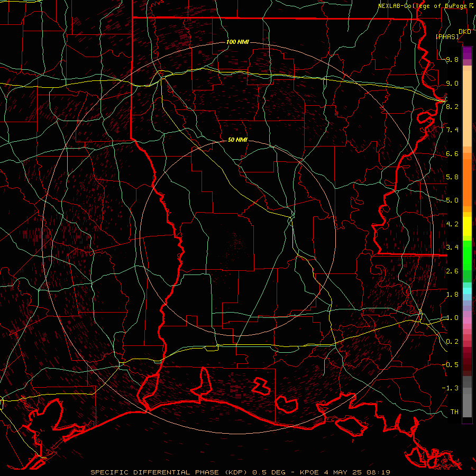The width and height of the screenshot is (476, 476).
Task: Click the 50 NMI range ring label
Action: pyautogui.click(x=237, y=140)
